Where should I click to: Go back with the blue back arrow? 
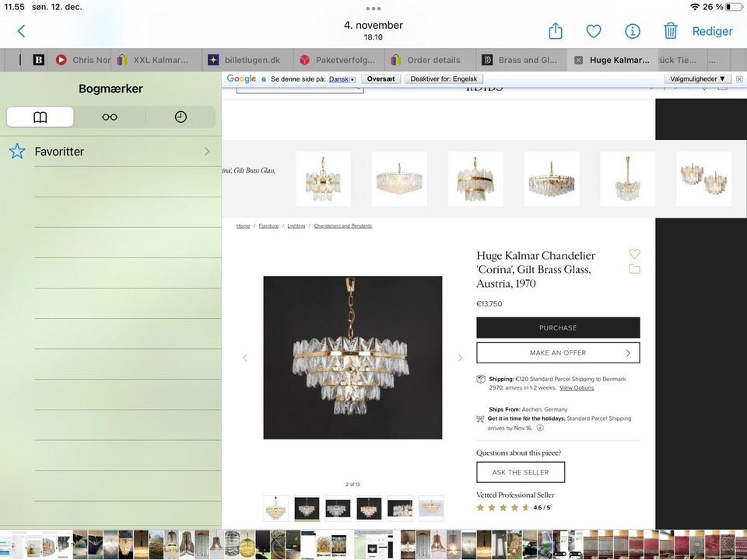pyautogui.click(x=21, y=31)
